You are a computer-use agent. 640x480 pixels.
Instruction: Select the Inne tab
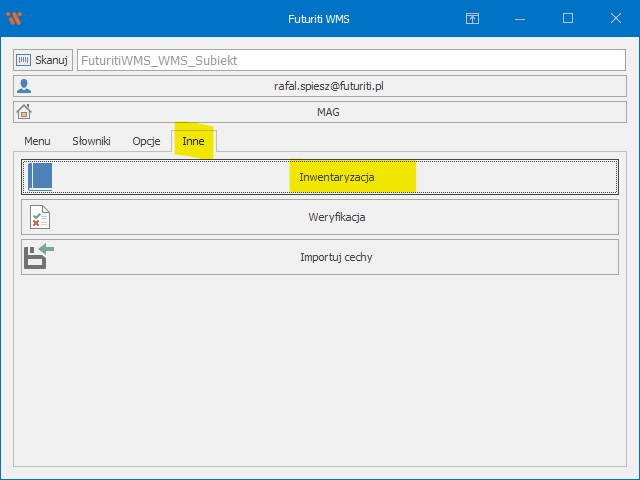[193, 141]
